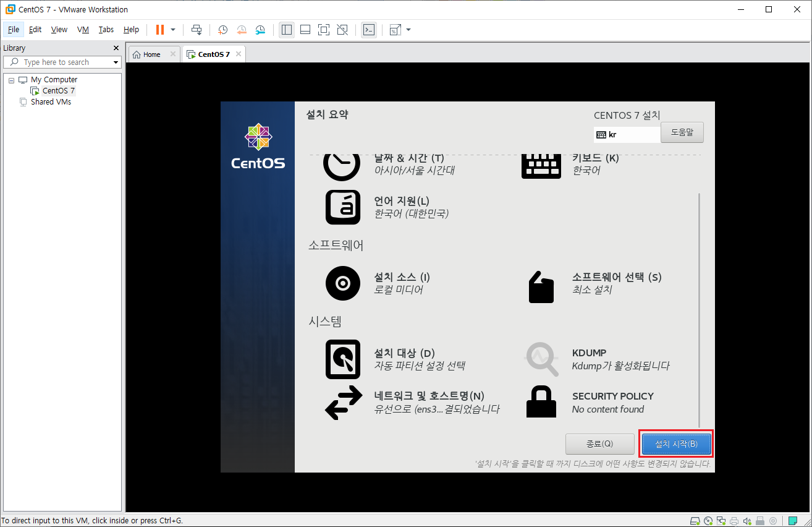The image size is (812, 527).
Task: Close the Library panel
Action: [116, 48]
